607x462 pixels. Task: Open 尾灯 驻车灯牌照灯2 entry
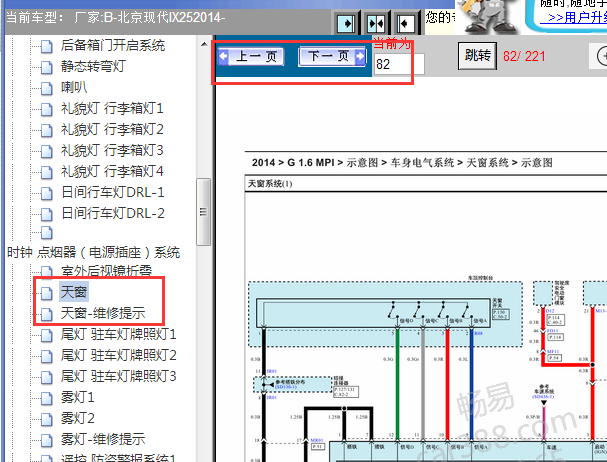[118, 355]
